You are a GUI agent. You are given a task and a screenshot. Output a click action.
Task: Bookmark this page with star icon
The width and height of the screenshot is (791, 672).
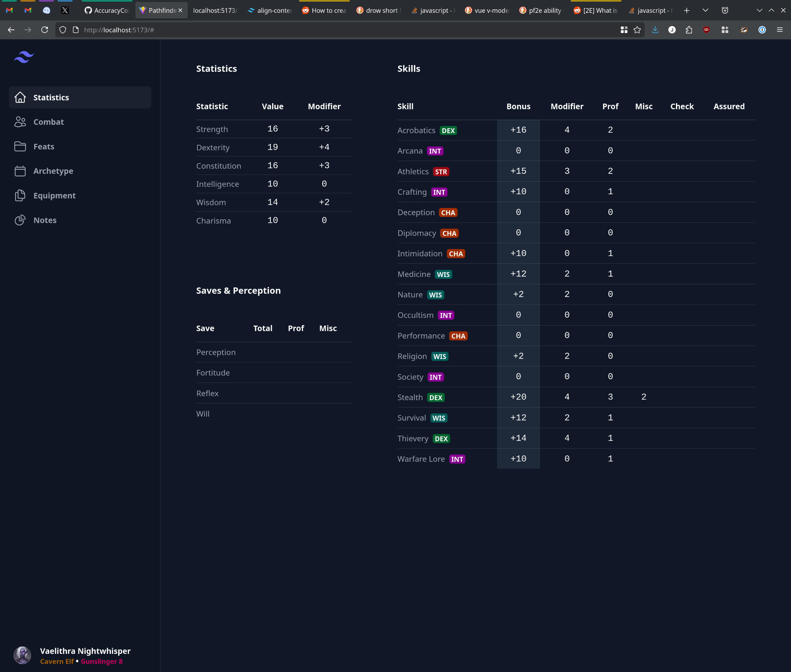point(637,30)
